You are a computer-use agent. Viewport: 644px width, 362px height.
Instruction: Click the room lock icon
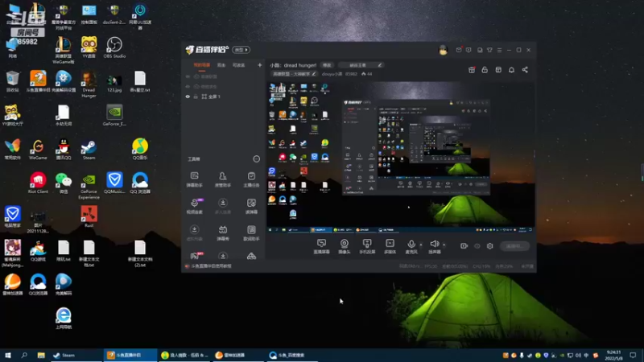[485, 70]
